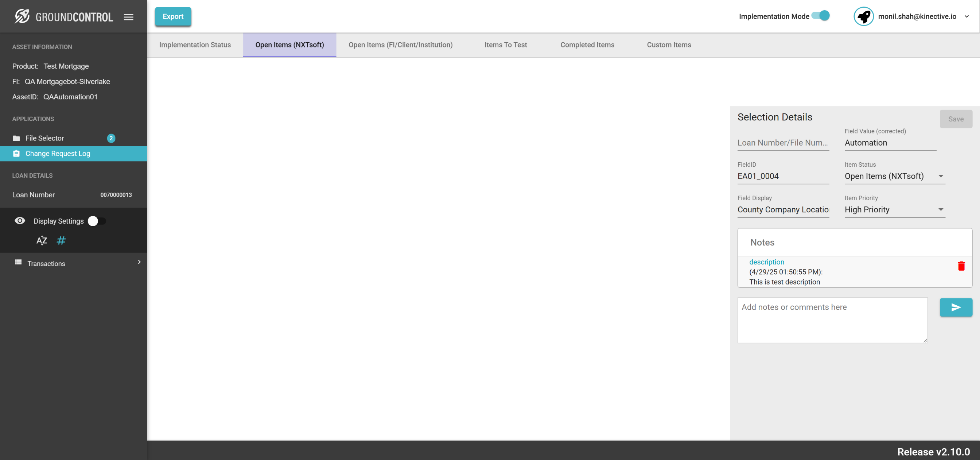Sort fields alphabetically with AZ icon
980x460 pixels.
42,240
